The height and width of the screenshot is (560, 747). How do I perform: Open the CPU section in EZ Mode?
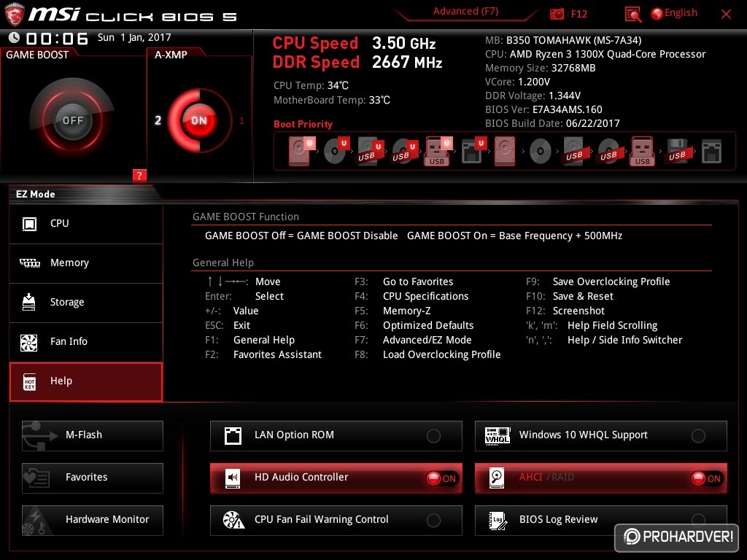[x=86, y=224]
